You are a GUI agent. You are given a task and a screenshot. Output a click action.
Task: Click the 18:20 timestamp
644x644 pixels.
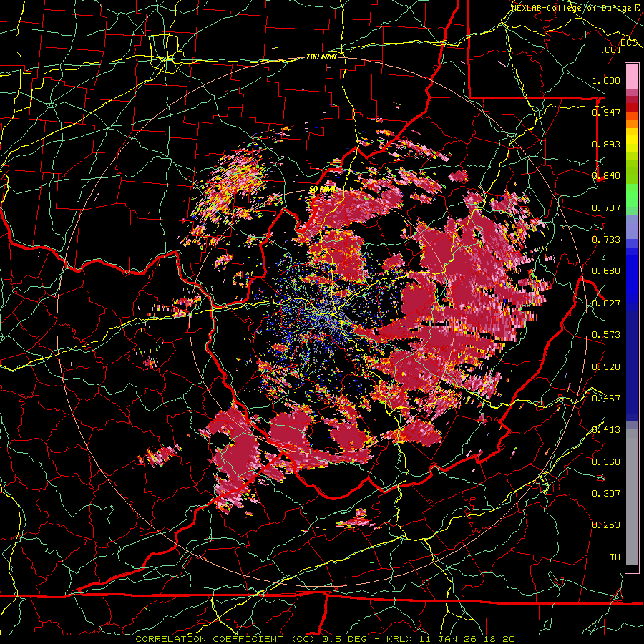pos(500,639)
